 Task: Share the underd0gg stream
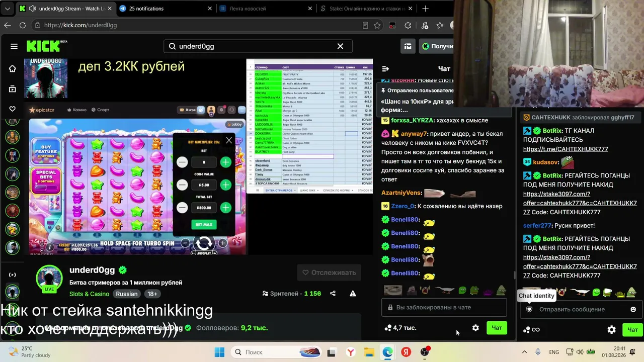click(333, 294)
